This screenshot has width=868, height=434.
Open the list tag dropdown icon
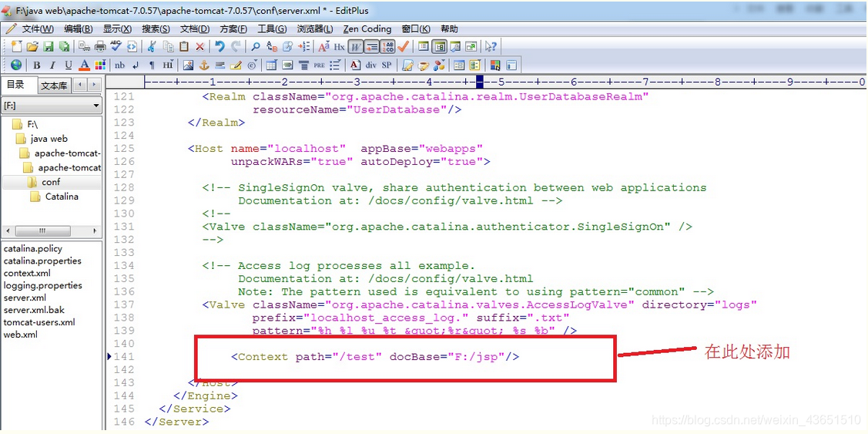tap(335, 65)
